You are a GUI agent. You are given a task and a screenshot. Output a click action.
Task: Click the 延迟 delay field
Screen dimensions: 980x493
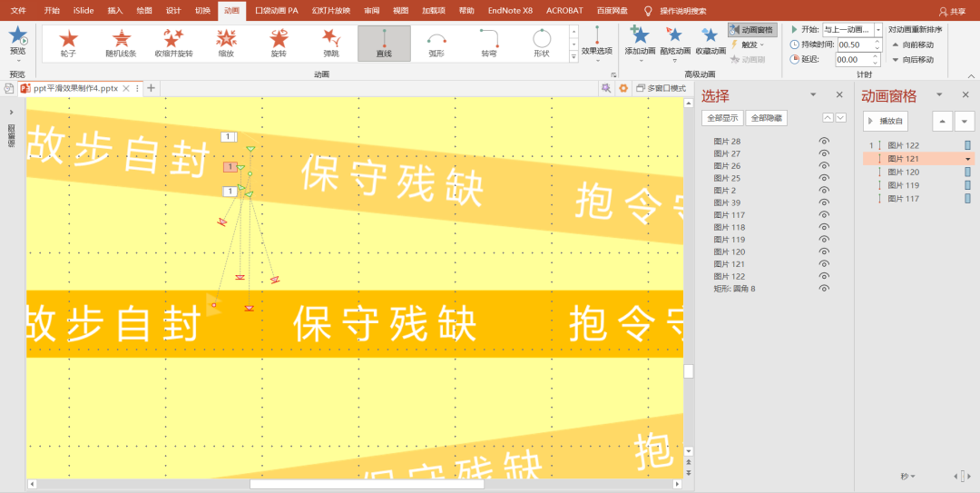[855, 59]
